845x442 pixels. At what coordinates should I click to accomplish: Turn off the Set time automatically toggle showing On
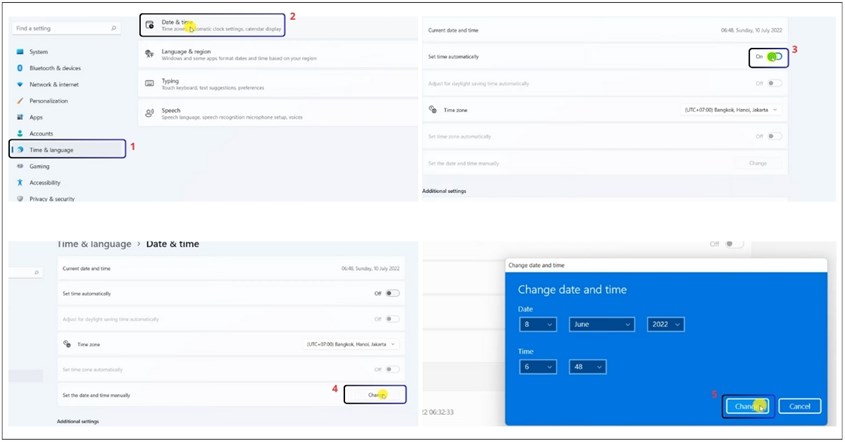775,57
